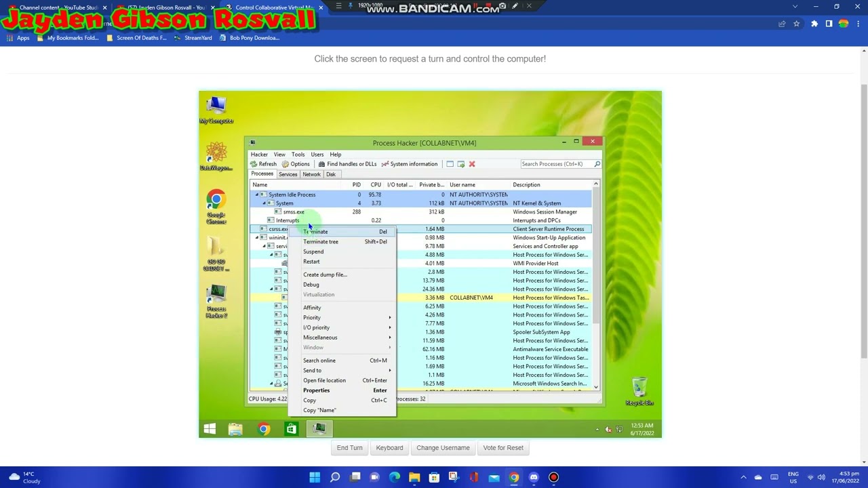Viewport: 868px width, 488px height.
Task: Click the Process Hacker list vertical scrollbar
Action: pos(596,285)
